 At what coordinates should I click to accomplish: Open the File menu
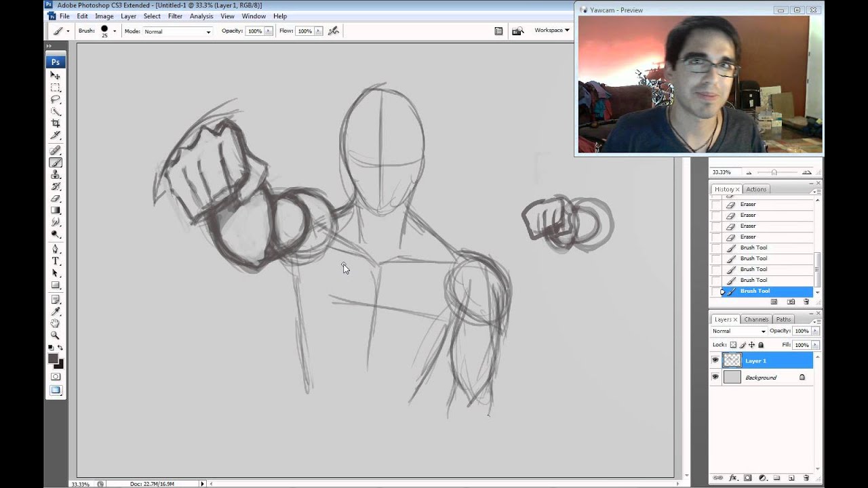tap(64, 16)
